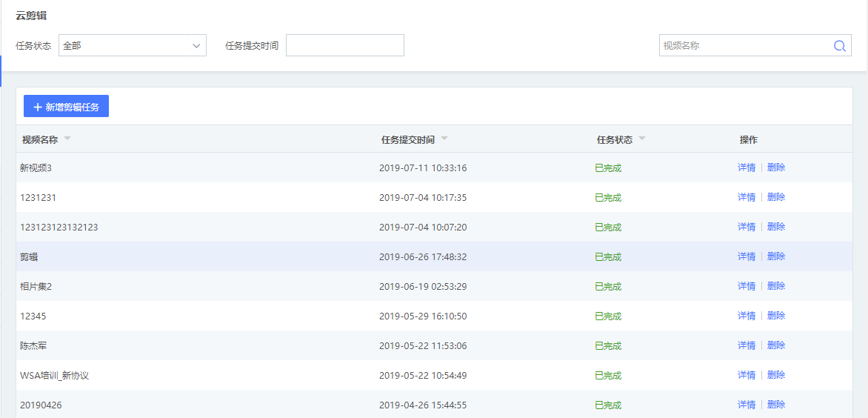Delete the WSA培训_新协议 task
This screenshot has width=868, height=418.
click(x=776, y=375)
